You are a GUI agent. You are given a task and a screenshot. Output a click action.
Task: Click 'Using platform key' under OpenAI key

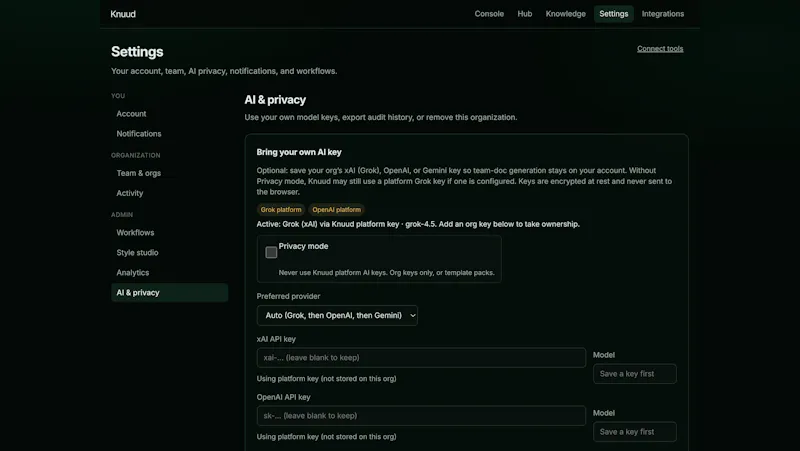coord(327,437)
